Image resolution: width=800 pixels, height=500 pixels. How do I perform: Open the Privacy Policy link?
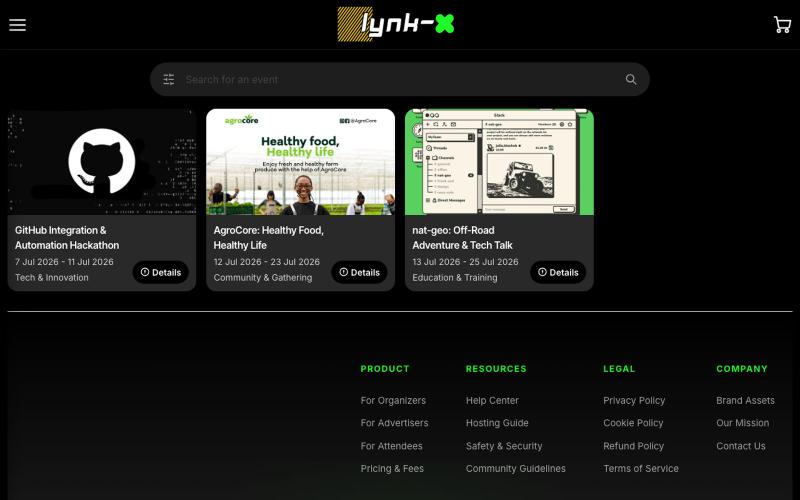634,401
